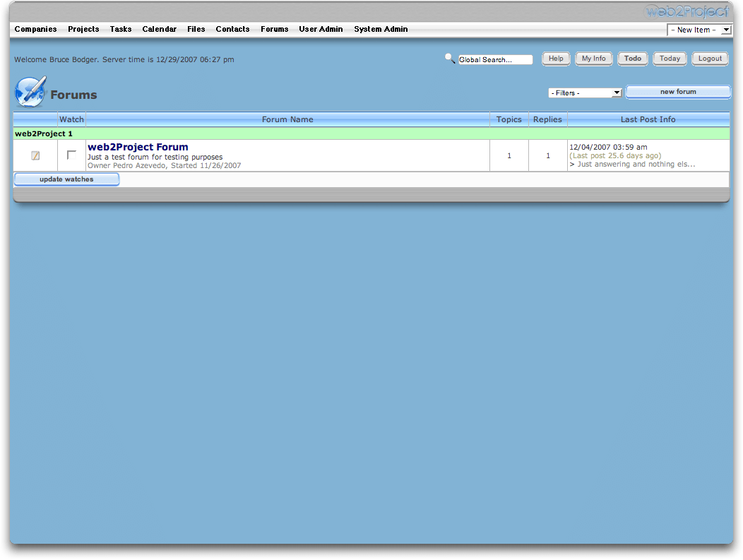Click the '(Last post 25.6 days ago)' text
This screenshot has height=560, width=743.
coord(615,156)
